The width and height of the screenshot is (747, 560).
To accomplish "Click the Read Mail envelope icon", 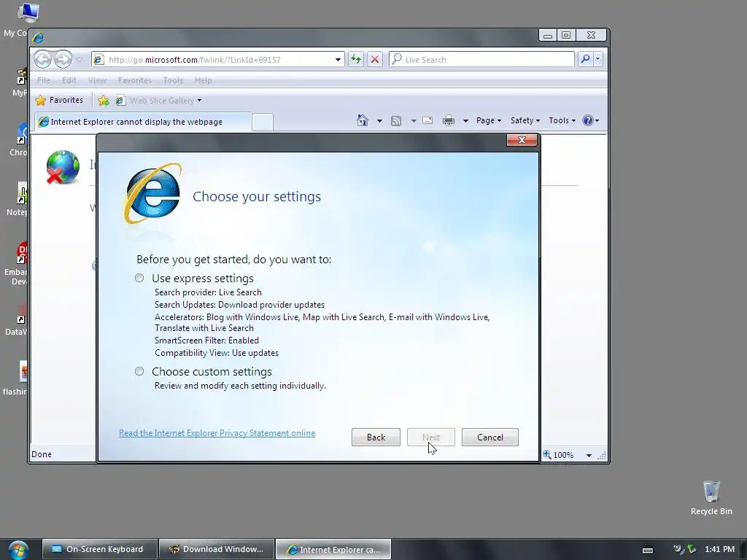I will coord(427,120).
